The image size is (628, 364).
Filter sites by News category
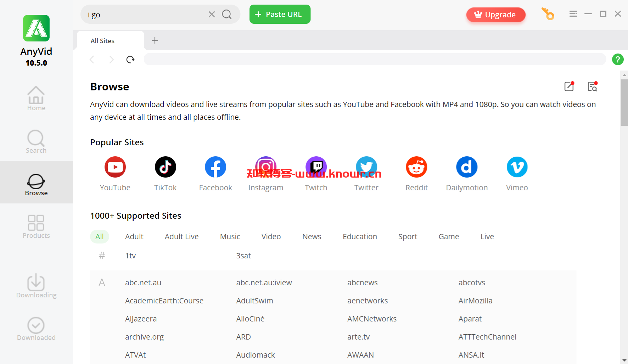(312, 236)
